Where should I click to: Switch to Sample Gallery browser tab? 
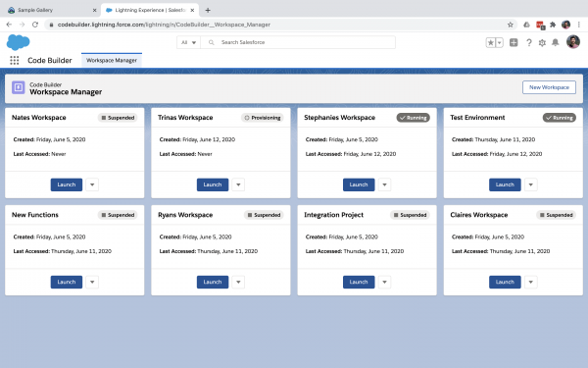coord(35,10)
